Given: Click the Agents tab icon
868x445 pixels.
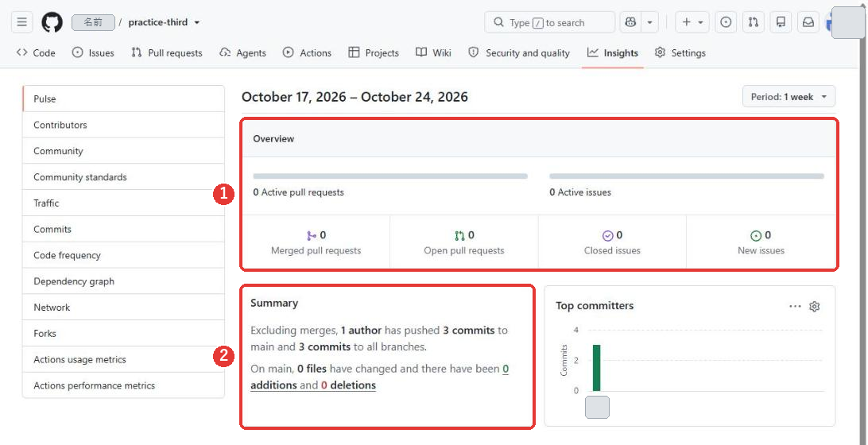Looking at the screenshot, I should point(225,52).
